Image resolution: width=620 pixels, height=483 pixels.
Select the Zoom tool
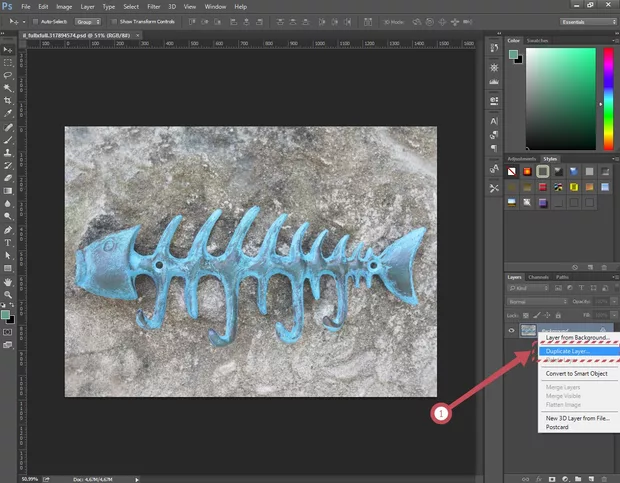click(x=9, y=294)
